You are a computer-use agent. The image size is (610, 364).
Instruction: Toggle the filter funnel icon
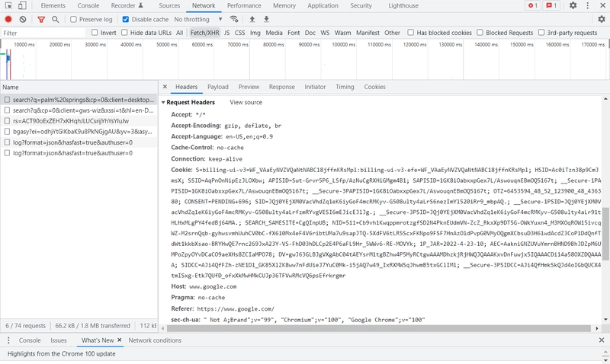click(x=41, y=19)
